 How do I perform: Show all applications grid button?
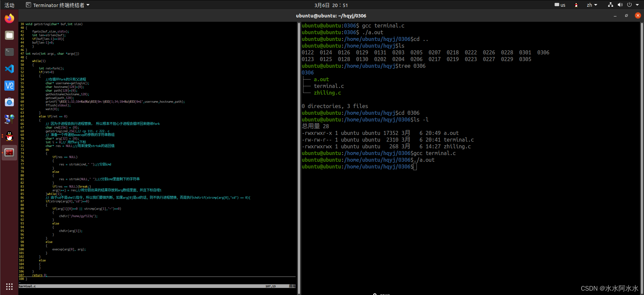click(x=9, y=286)
